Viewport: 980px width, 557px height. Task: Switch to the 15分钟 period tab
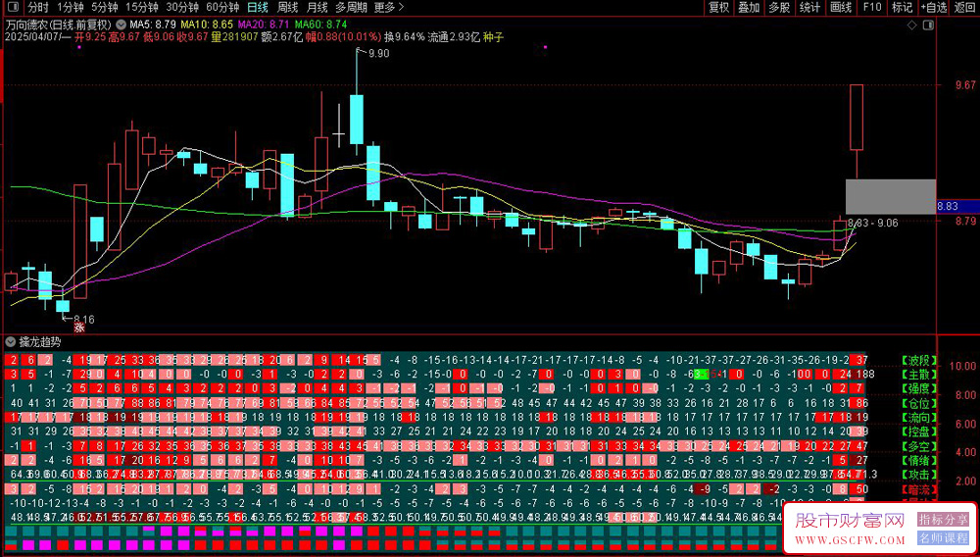(141, 8)
